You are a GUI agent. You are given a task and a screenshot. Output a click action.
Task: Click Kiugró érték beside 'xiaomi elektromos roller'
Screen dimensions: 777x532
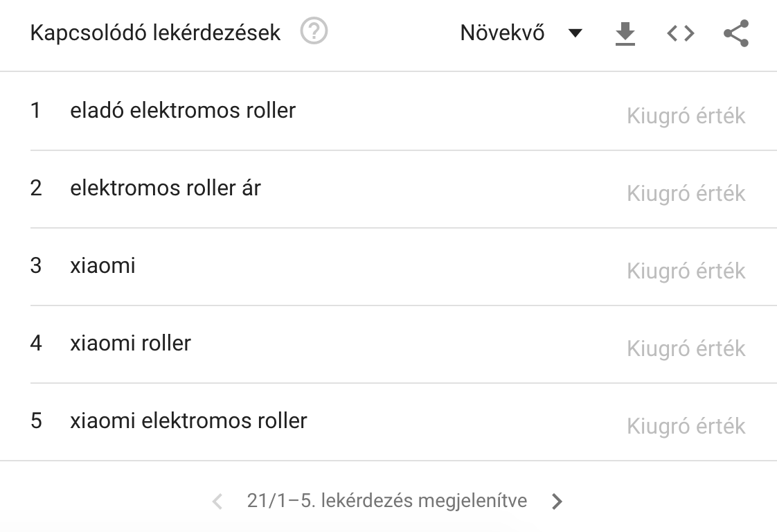tap(686, 426)
